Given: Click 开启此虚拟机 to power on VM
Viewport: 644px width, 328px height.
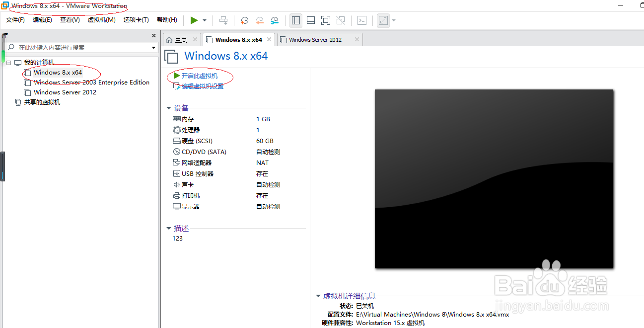Looking at the screenshot, I should 200,76.
